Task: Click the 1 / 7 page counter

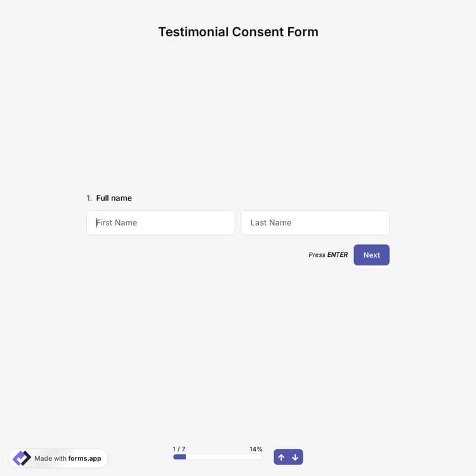Action: (x=179, y=449)
